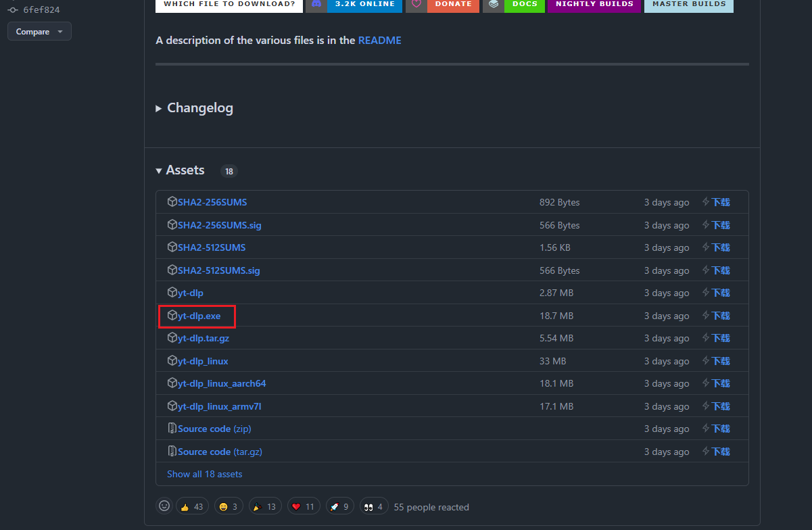React with party popper (13)

coord(266,506)
